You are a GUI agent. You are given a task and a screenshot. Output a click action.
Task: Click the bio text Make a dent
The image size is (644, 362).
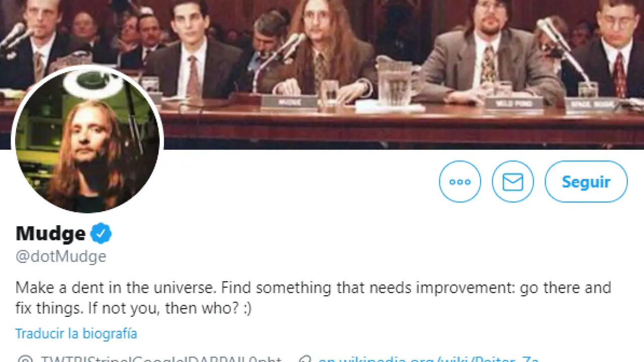(x=313, y=288)
